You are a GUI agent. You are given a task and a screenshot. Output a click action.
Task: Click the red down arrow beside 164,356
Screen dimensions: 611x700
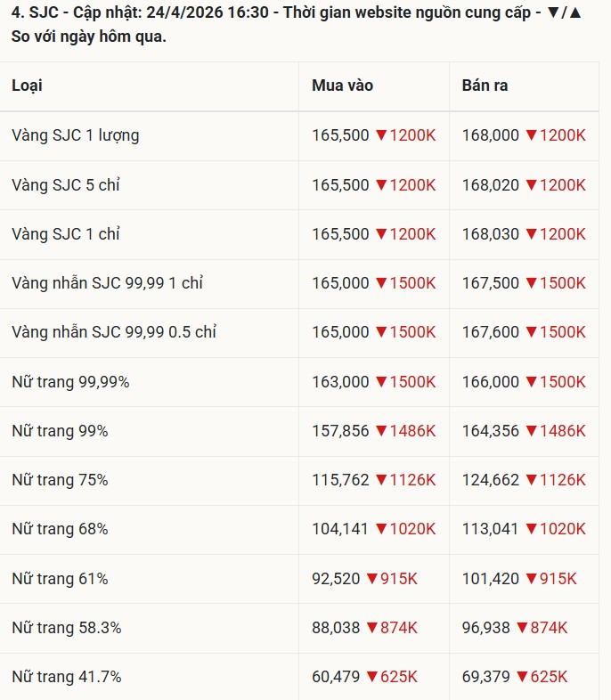click(531, 431)
